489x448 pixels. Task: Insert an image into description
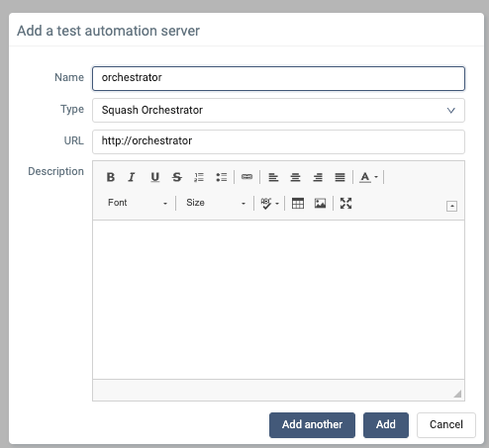[320, 203]
